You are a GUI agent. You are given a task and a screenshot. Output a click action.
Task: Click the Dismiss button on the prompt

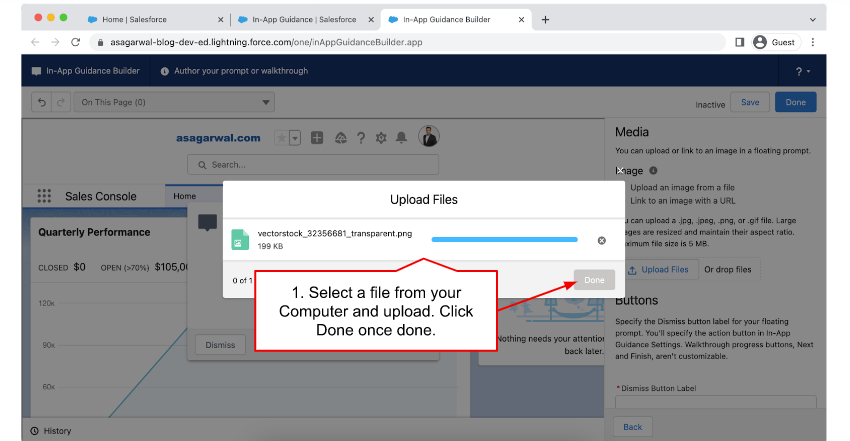[x=220, y=345]
